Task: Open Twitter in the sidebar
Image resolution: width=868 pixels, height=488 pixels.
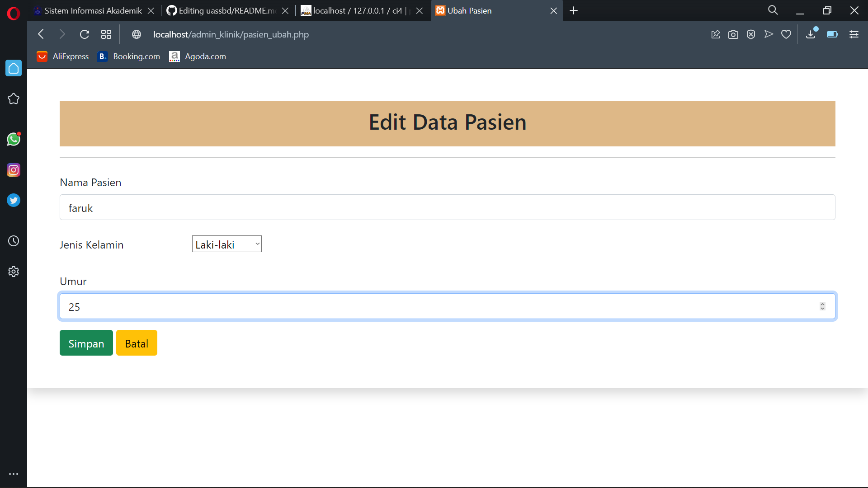Action: tap(14, 200)
